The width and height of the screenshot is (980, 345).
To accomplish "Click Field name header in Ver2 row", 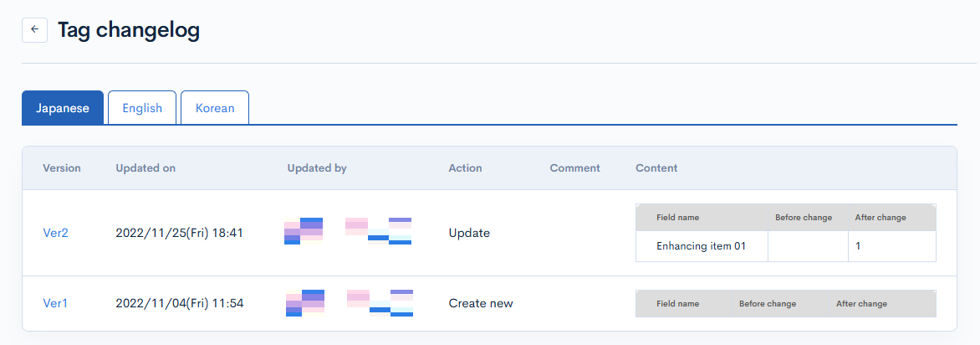I will pos(677,217).
